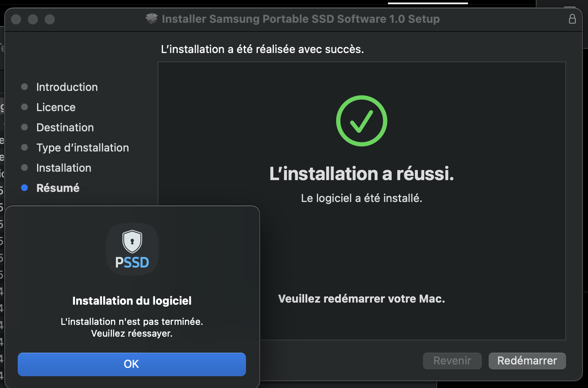Close the installer window
Viewport: 588px width, 388px height.
point(16,19)
